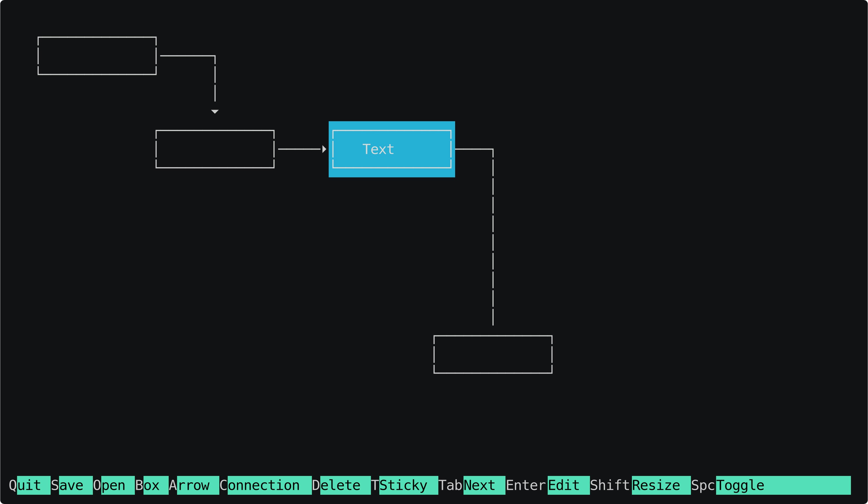Click the Shift Resize command
The height and width of the screenshot is (504, 868).
(640, 485)
